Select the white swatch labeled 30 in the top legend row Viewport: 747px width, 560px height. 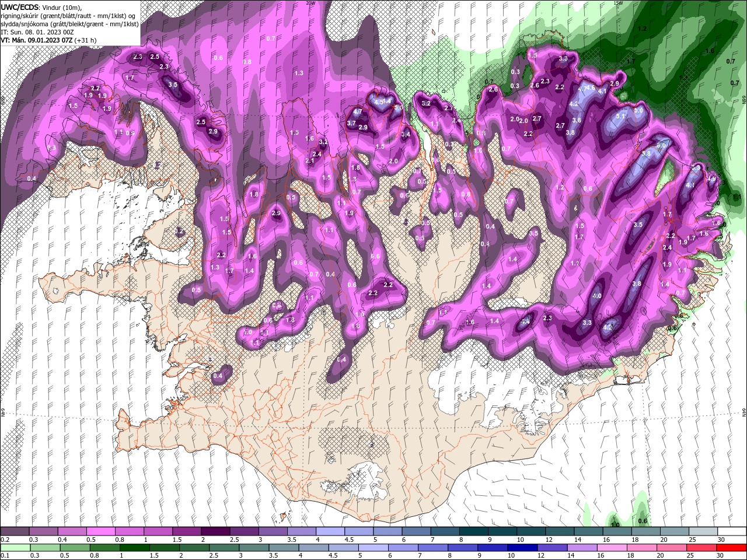click(732, 531)
